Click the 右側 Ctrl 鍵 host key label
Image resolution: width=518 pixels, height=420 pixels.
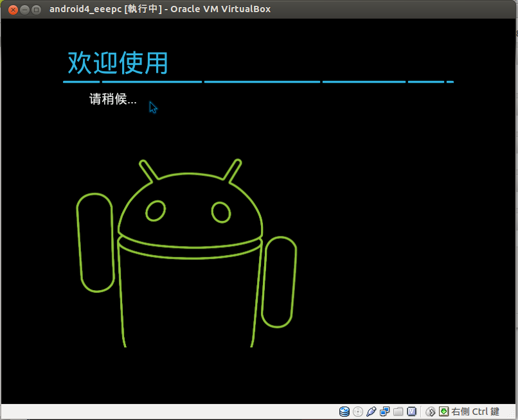(x=475, y=412)
